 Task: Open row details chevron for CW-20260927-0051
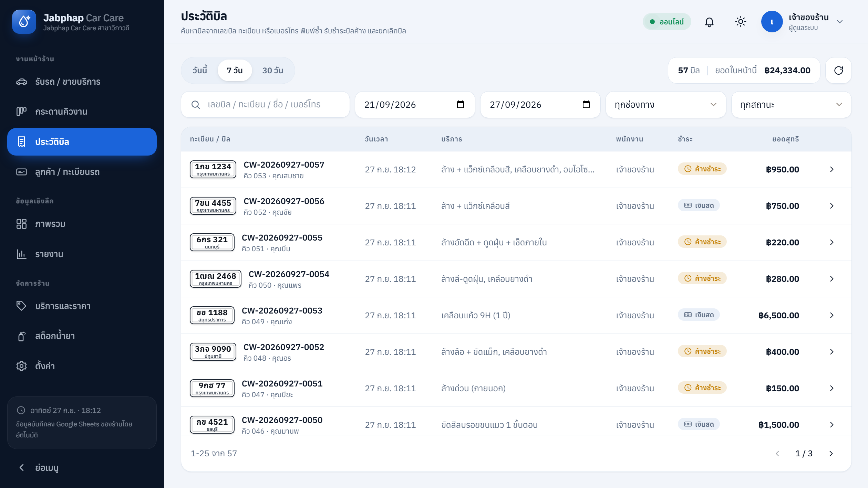[831, 388]
